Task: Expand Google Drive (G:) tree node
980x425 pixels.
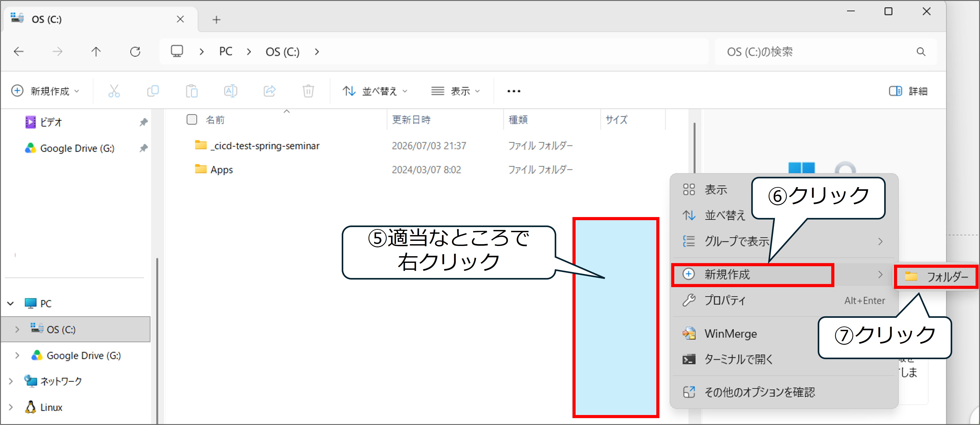Action: [17, 355]
